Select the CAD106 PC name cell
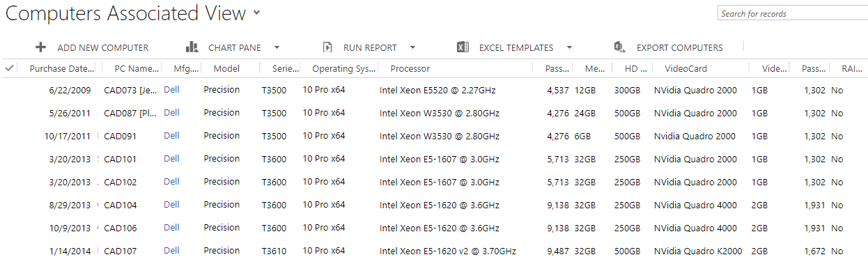 [x=121, y=228]
